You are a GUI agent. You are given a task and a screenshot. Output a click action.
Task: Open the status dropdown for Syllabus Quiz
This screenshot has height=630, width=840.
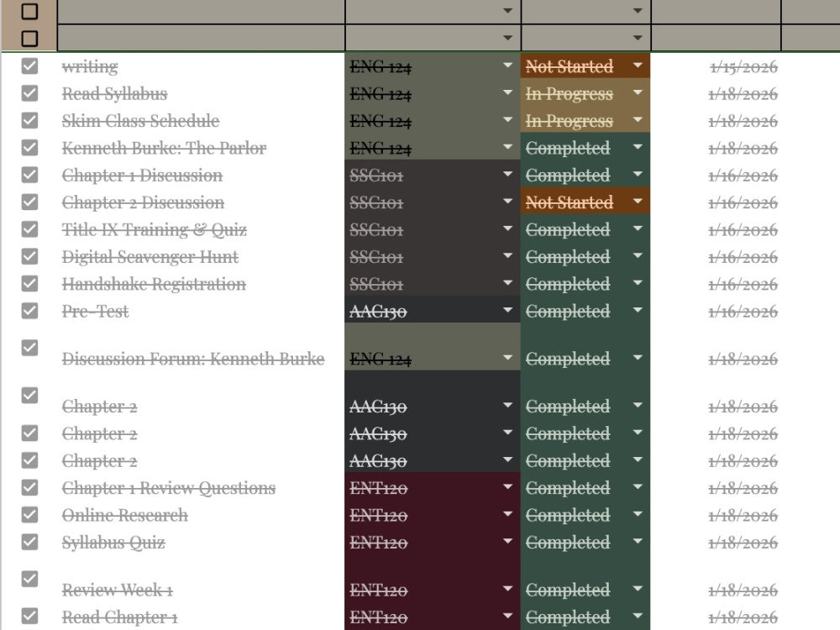(x=638, y=541)
